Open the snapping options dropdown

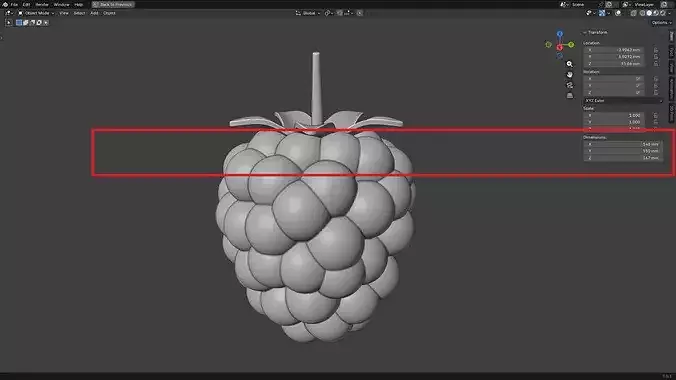348,13
